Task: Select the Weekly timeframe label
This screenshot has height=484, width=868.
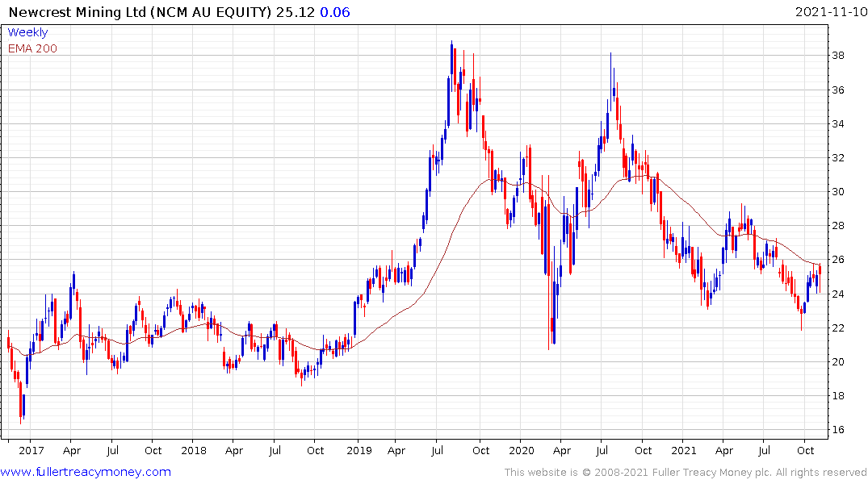Action: (27, 32)
